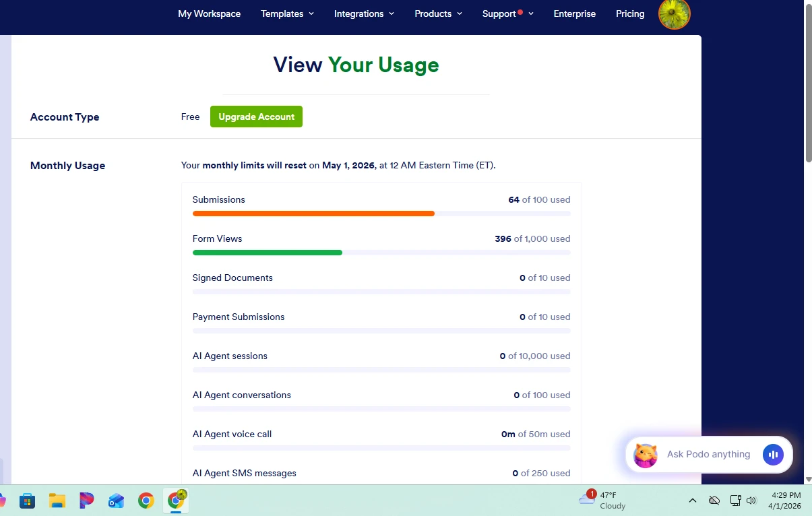Click the 64 of 100 used value
This screenshot has width=812, height=516.
click(x=539, y=199)
